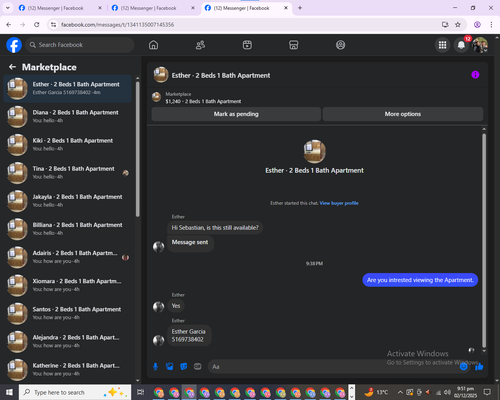Click the emoji picker icon
The image size is (500, 400).
click(x=464, y=367)
